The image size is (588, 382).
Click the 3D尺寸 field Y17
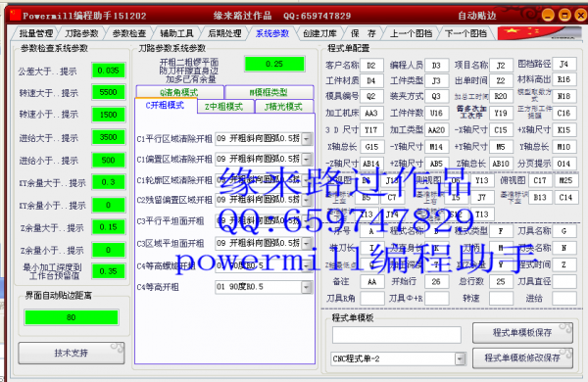click(x=371, y=130)
